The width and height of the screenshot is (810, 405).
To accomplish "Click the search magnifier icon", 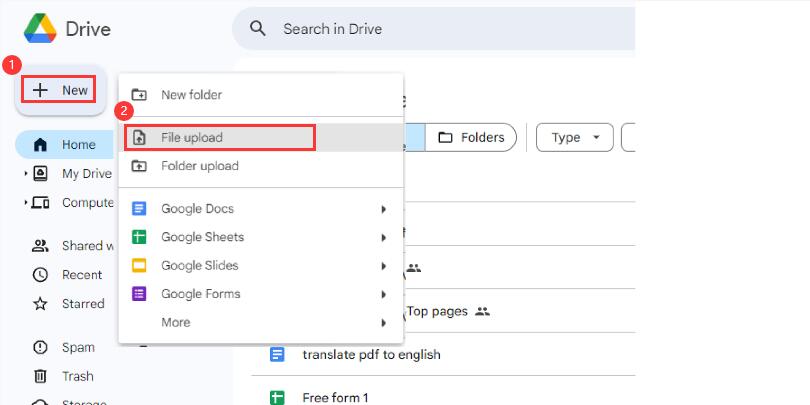I will pyautogui.click(x=257, y=28).
